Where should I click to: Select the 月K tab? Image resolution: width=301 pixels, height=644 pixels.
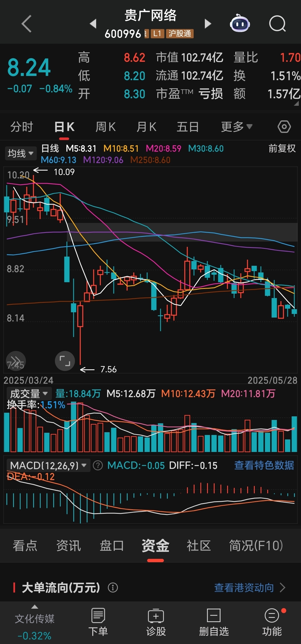(146, 127)
